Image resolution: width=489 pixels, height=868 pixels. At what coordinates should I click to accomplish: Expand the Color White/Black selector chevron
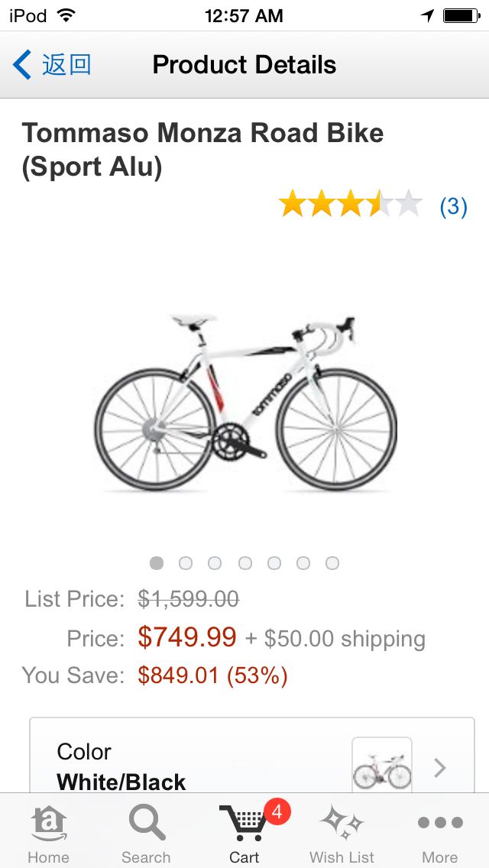[x=439, y=768]
